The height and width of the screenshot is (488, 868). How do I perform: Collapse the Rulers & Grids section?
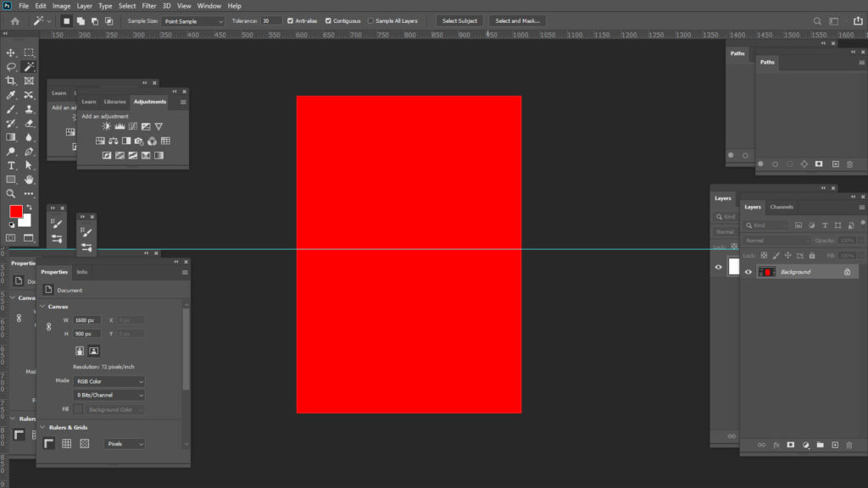[42, 428]
